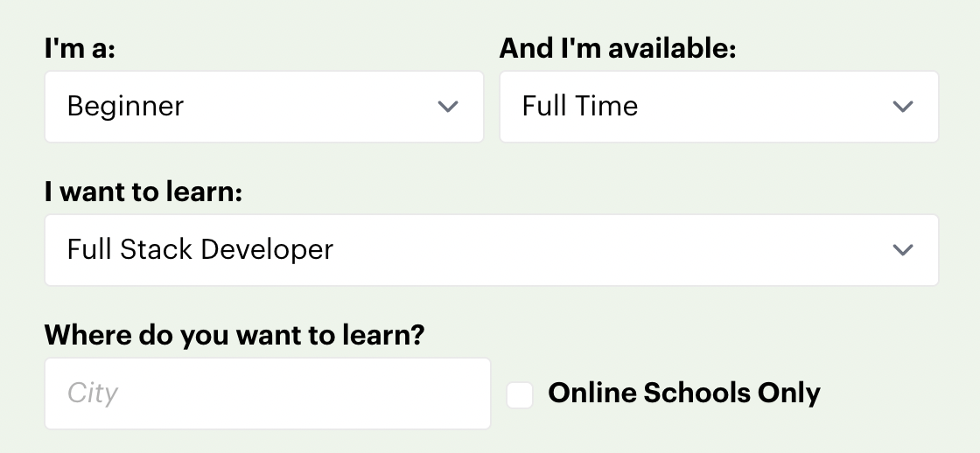The width and height of the screenshot is (980, 453).
Task: Open the experience level dropdown
Action: point(263,107)
